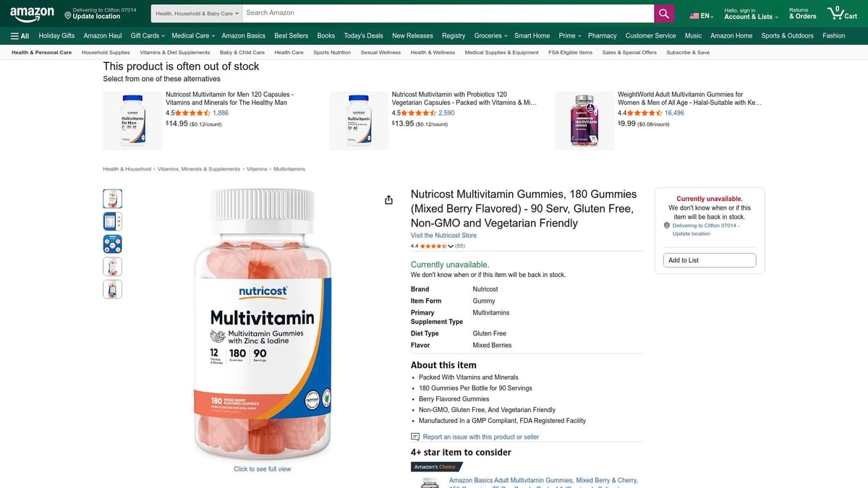Open the Pharmacy menu item

pos(602,35)
